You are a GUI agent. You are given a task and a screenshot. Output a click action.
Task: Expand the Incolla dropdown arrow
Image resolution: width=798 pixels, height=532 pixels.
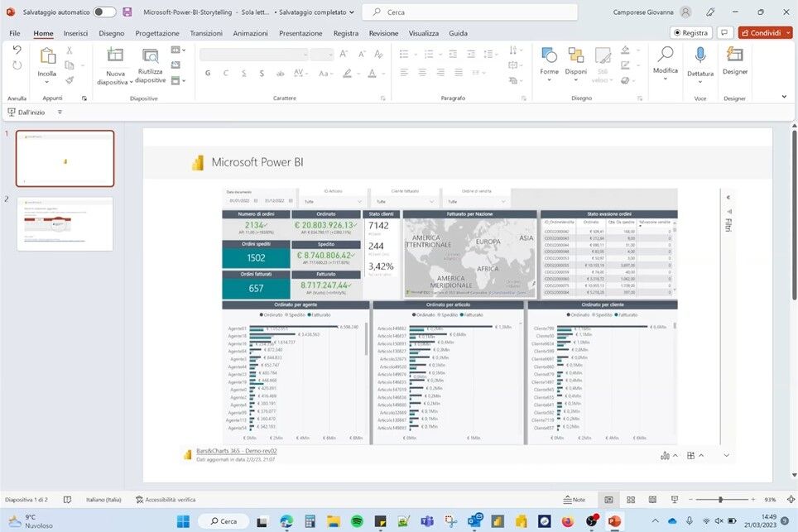[47, 82]
